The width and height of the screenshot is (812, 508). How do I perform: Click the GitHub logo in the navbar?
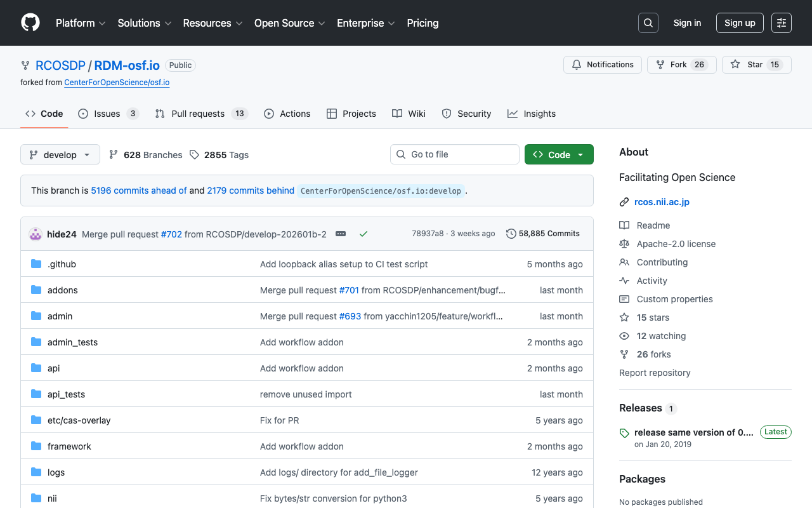tap(30, 22)
